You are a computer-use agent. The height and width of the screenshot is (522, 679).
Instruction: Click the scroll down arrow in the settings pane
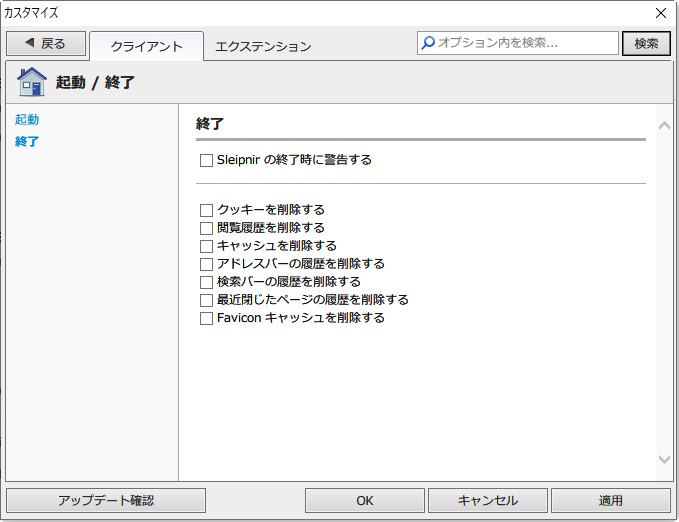coord(664,459)
